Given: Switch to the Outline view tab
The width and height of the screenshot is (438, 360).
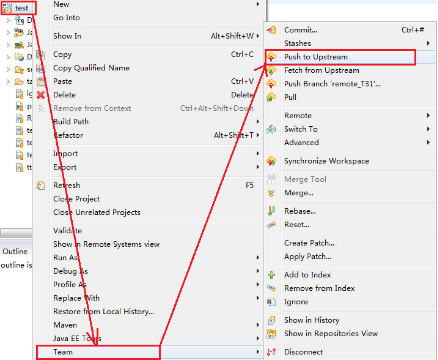Looking at the screenshot, I should click(15, 251).
